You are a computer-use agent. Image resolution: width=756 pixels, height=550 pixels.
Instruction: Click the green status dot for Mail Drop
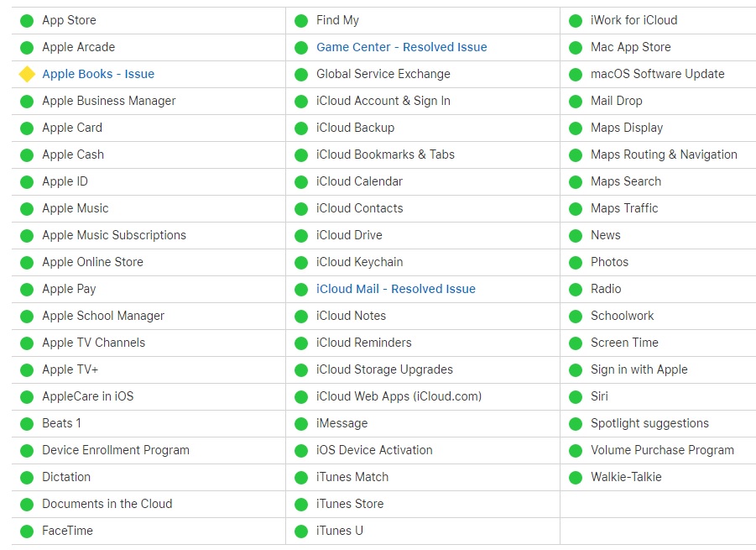(x=576, y=102)
